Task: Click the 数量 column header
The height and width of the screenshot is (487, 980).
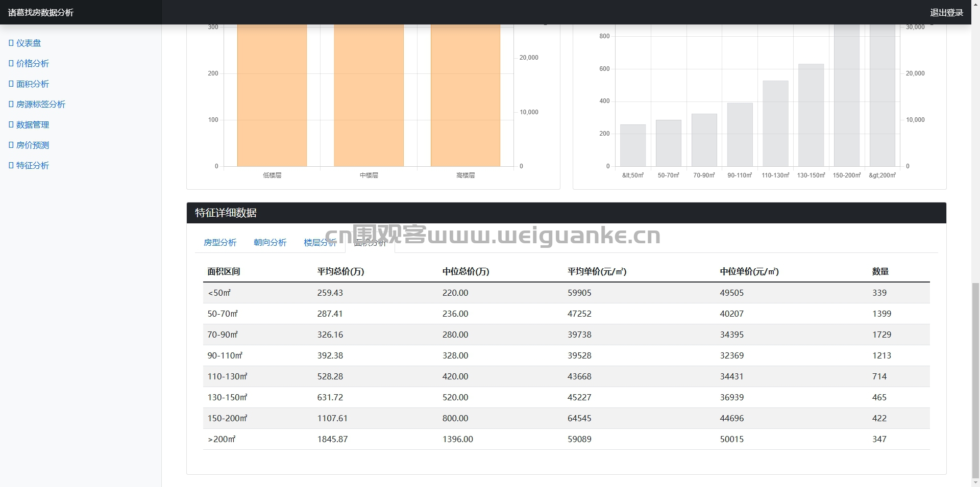Action: coord(880,272)
